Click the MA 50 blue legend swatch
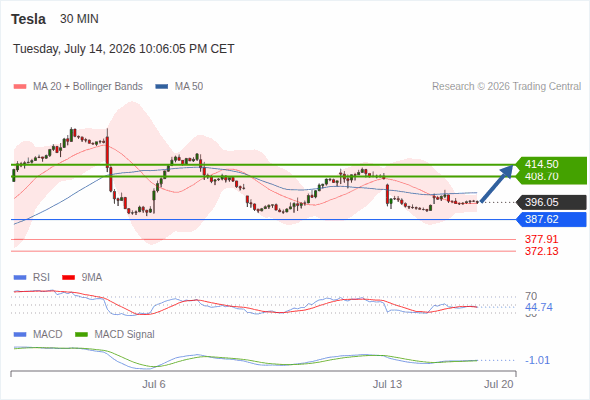 point(162,87)
